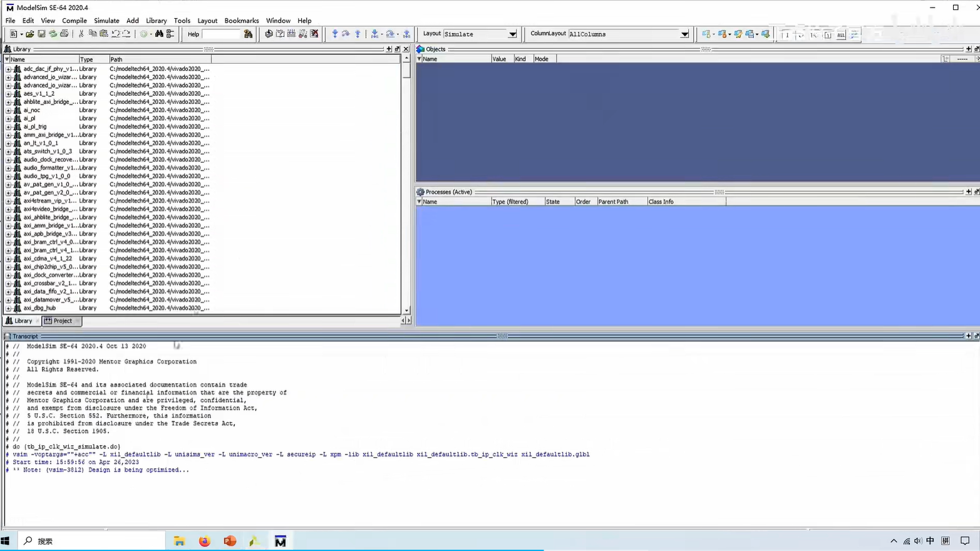
Task: Click the Step Over curved arrow icon
Action: (x=346, y=34)
